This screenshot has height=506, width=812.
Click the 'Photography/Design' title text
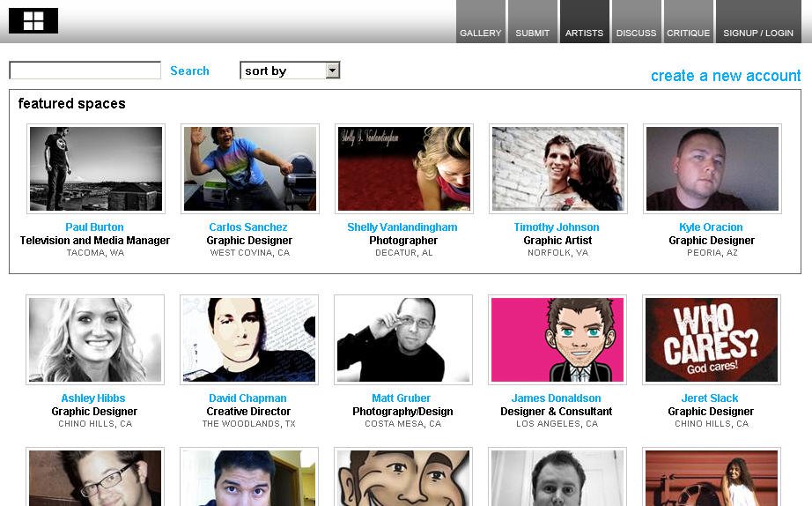pos(402,412)
